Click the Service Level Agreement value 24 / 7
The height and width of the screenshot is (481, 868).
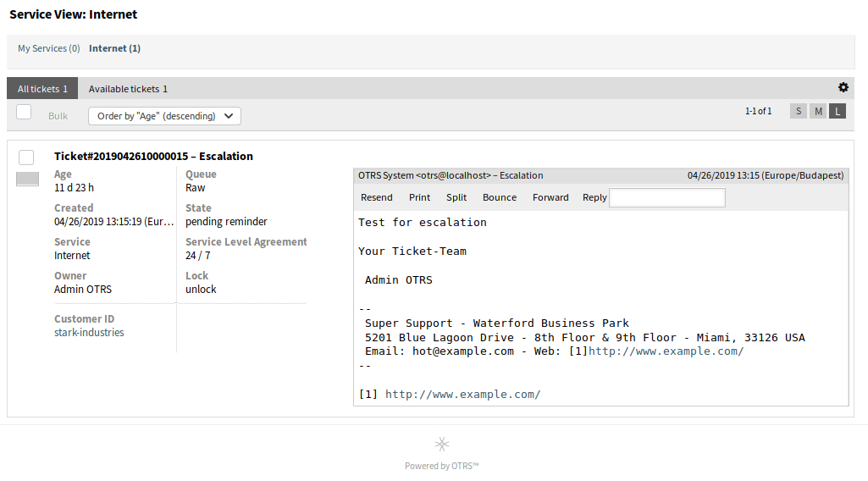pos(198,255)
